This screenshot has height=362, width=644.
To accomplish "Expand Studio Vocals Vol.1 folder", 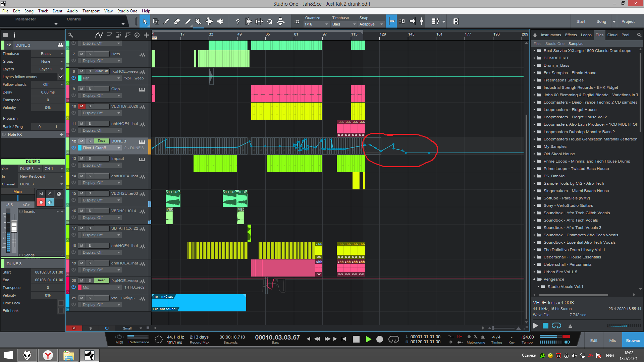I will coord(538,287).
